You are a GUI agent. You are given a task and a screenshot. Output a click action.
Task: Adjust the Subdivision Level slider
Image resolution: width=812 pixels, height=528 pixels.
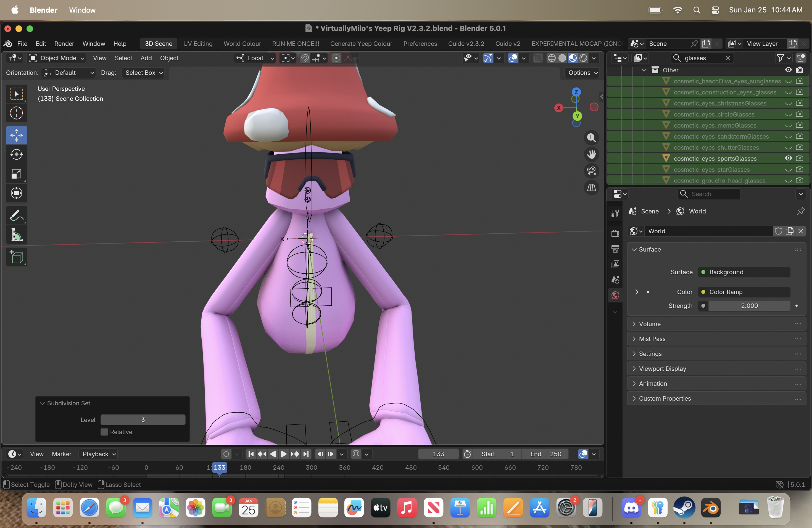(x=143, y=419)
